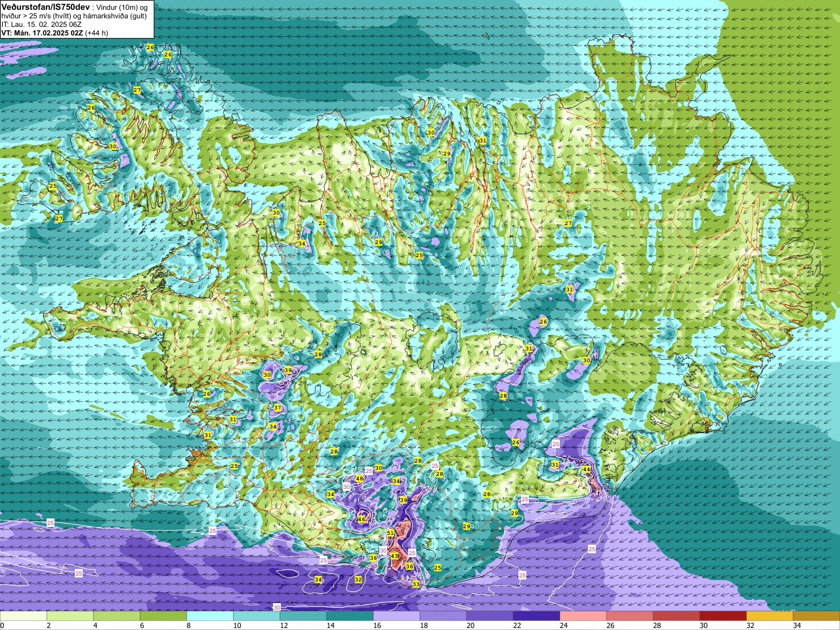Click the legend scale value 24

pyautogui.click(x=563, y=625)
